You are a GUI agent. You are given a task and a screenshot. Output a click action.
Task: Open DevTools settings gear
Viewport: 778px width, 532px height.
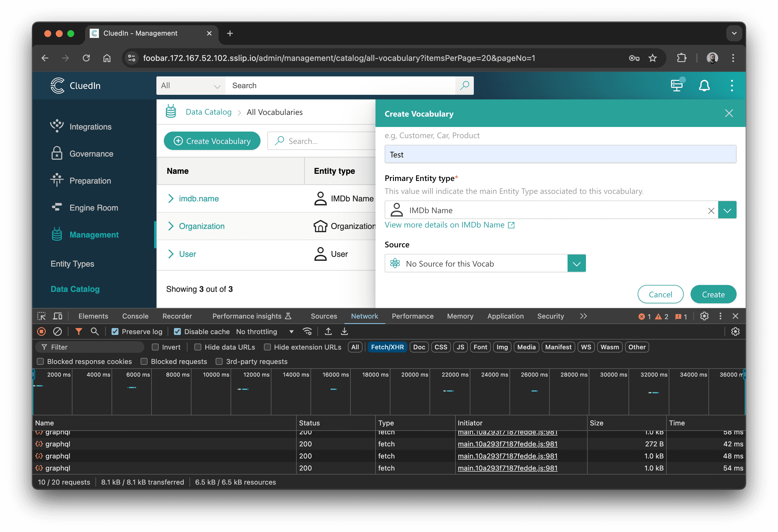coord(704,316)
